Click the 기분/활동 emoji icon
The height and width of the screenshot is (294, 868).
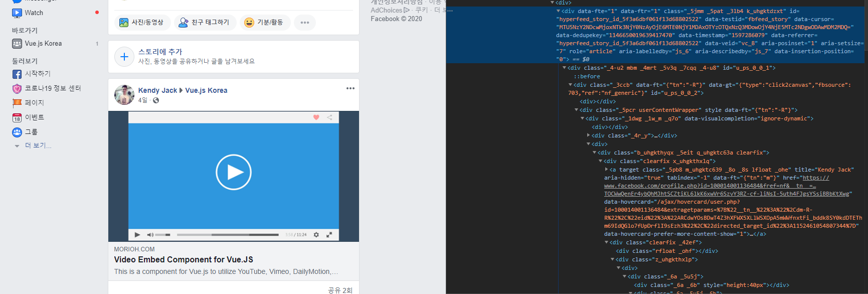(249, 23)
